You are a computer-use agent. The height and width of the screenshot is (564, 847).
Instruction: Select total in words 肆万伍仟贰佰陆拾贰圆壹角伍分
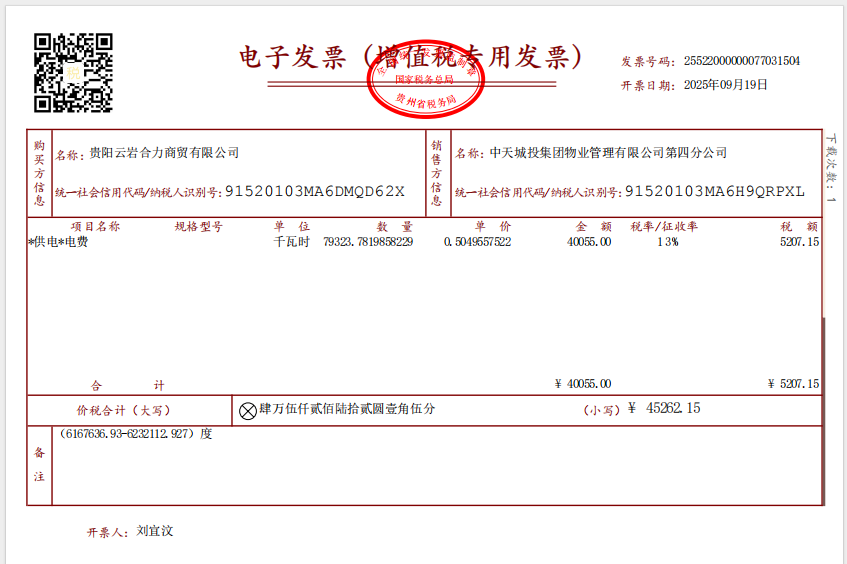(347, 409)
